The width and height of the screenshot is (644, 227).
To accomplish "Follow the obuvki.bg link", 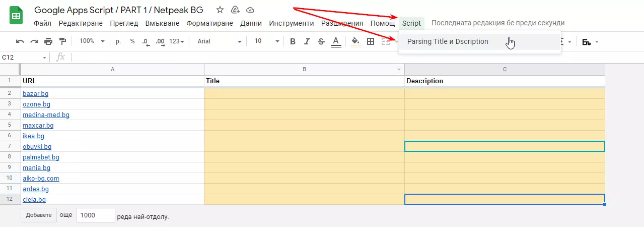I will coord(37,146).
